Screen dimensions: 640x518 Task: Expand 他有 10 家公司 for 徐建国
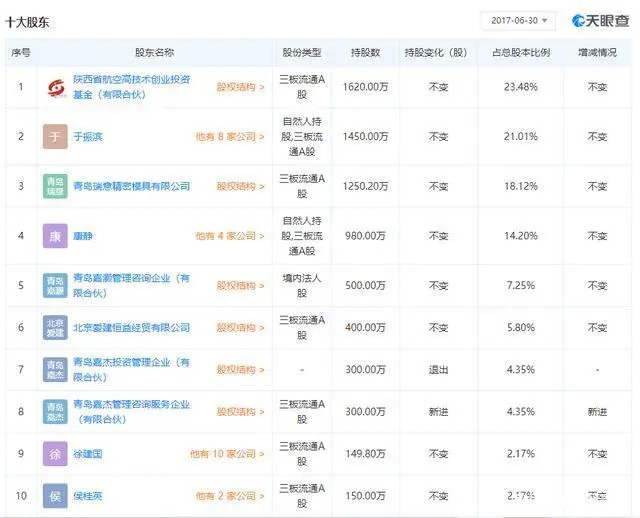[x=227, y=454]
